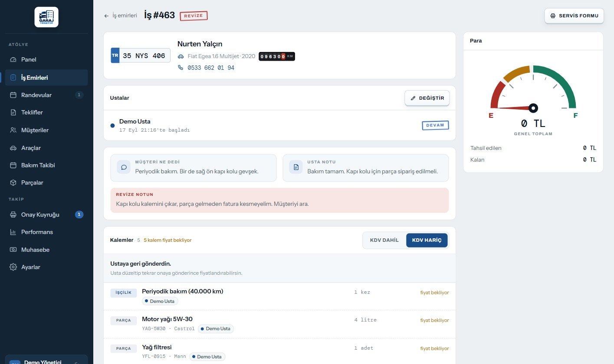Click the Demo Usta chip under Periyodik bakım

point(160,301)
